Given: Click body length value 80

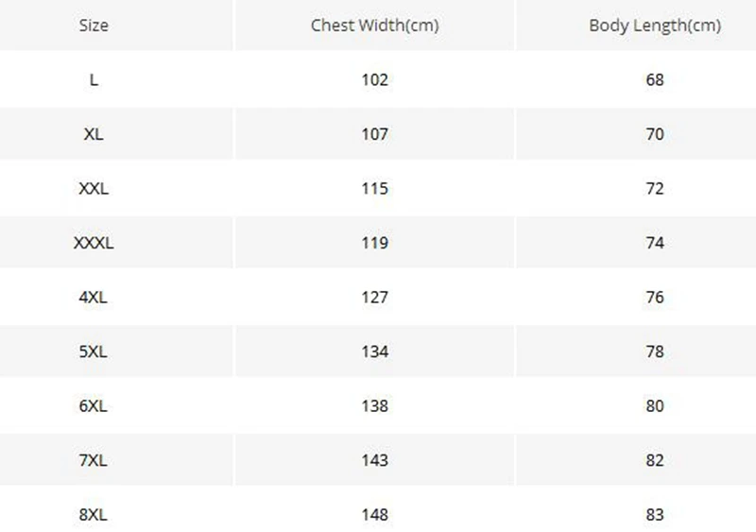Looking at the screenshot, I should 654,406.
